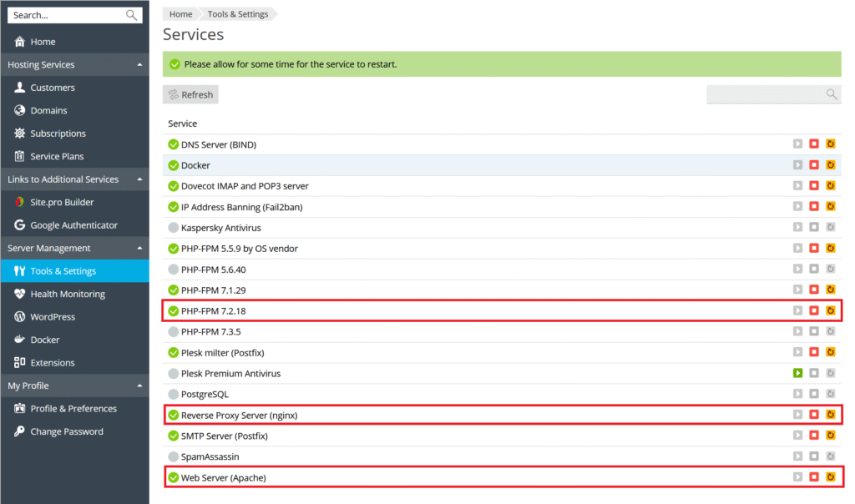Screen dimensions: 855x504
Task: Click the search magnifier icon in sidebar
Action: pos(131,15)
